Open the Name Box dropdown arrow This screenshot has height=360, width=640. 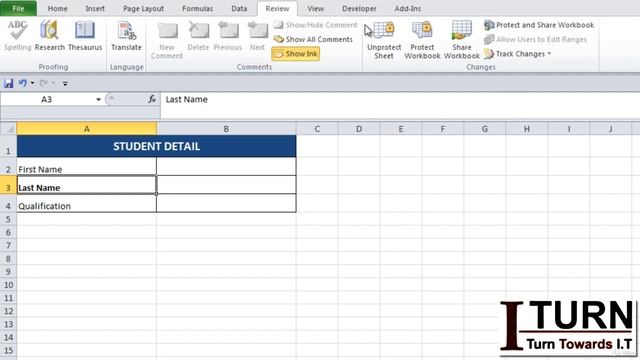(x=98, y=100)
